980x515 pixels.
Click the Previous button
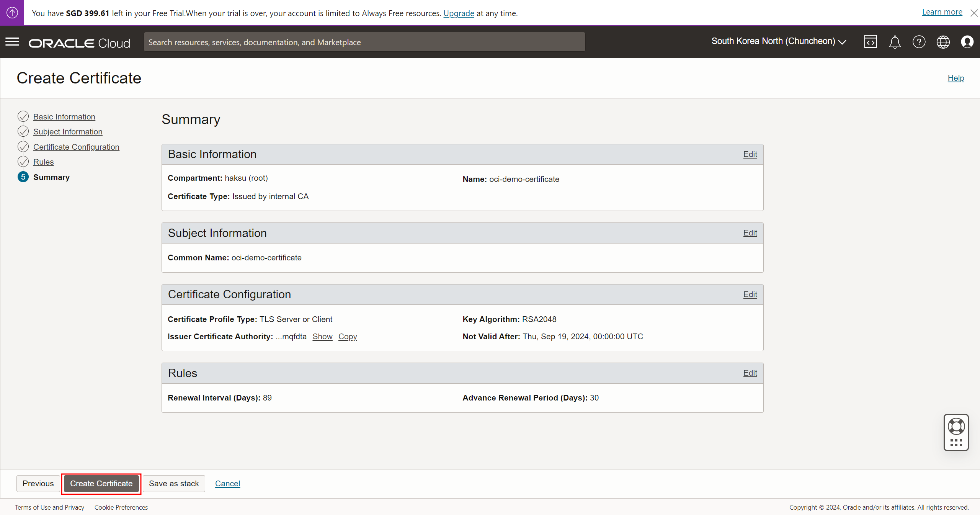tap(38, 484)
